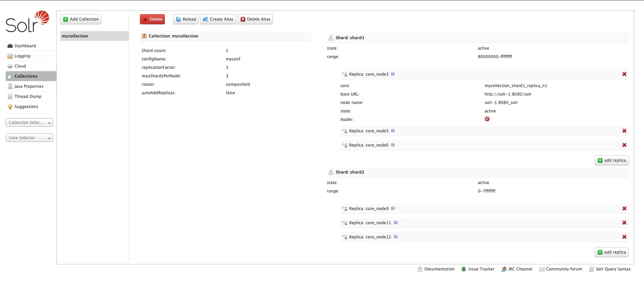Remove replica core_node5 using red X
This screenshot has width=644, height=287.
click(x=624, y=131)
